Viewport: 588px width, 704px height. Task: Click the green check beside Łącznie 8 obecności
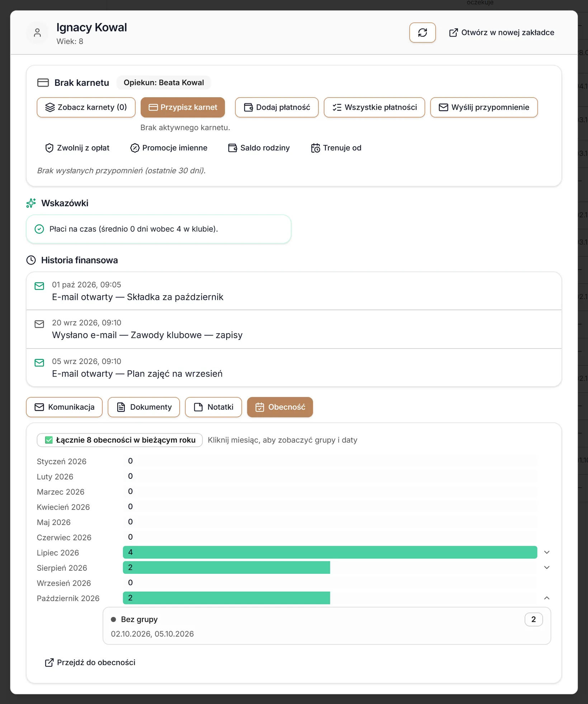coord(49,440)
